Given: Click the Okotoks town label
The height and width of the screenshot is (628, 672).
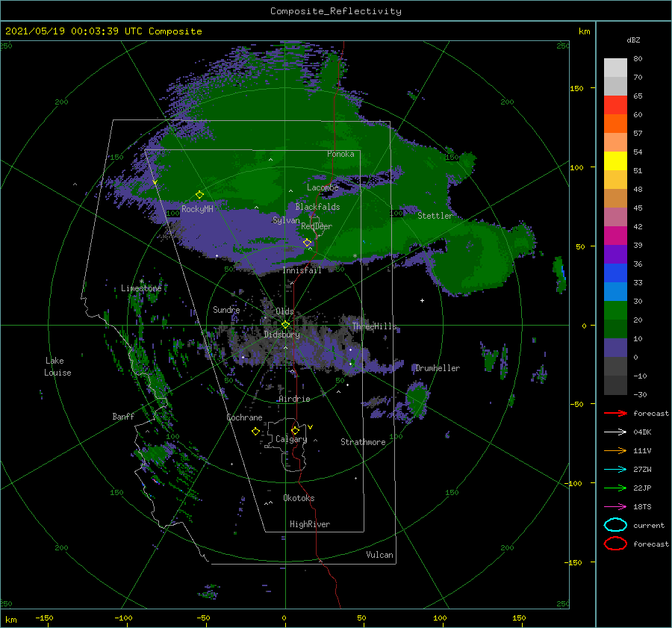Looking at the screenshot, I should (x=299, y=498).
